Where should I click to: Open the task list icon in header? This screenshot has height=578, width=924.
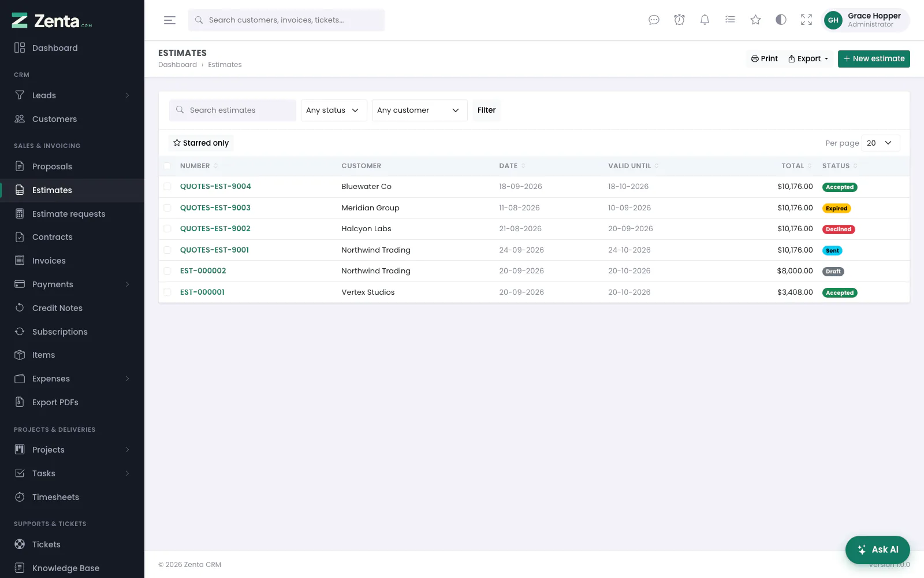click(730, 20)
